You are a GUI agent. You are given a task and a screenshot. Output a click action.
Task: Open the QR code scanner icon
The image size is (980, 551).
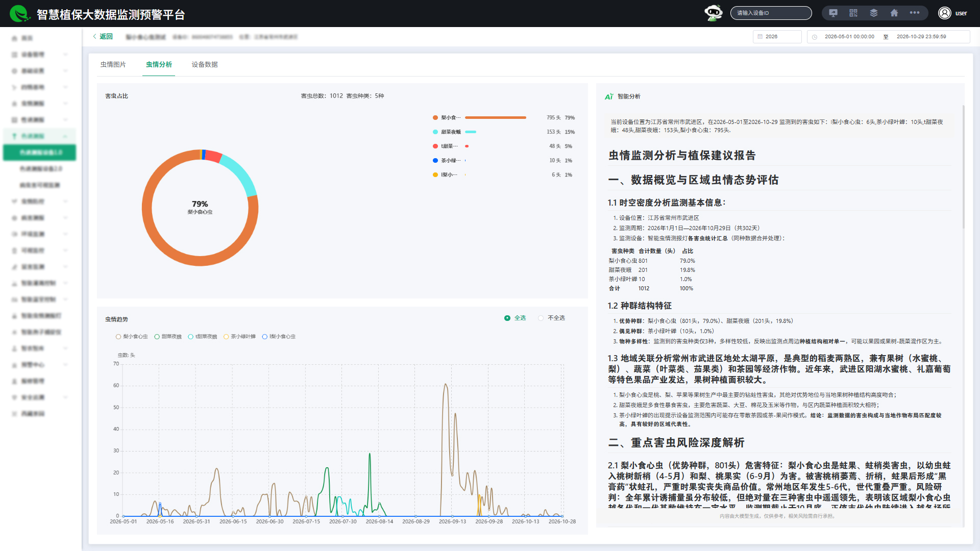point(853,13)
